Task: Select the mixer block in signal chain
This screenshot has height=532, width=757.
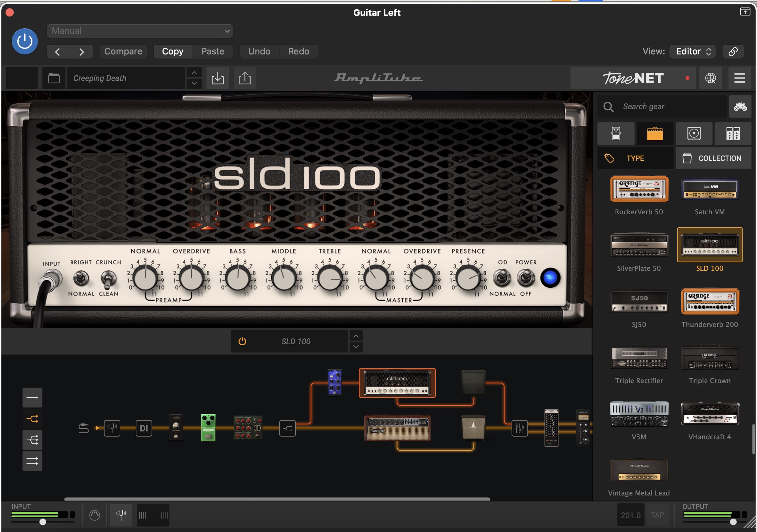Action: [x=519, y=428]
